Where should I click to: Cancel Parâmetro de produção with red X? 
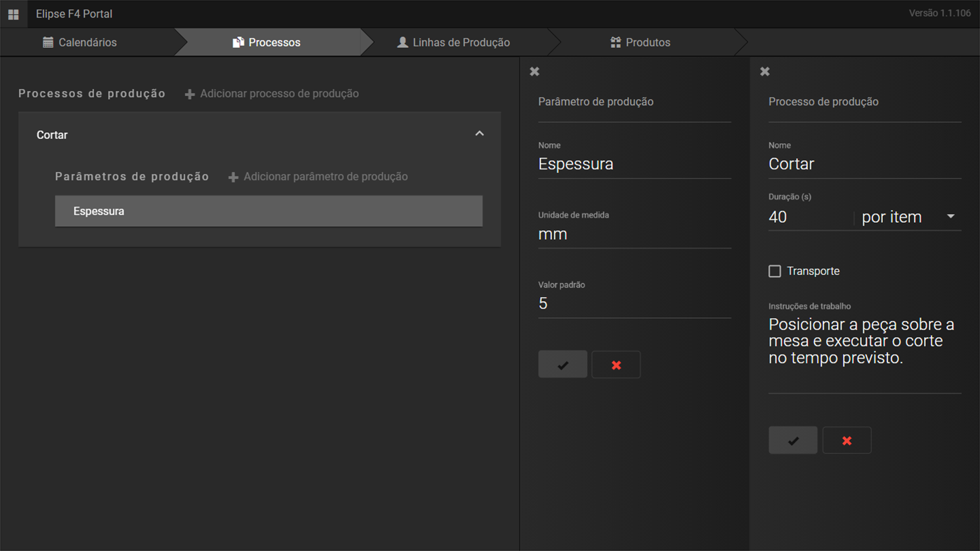point(616,365)
